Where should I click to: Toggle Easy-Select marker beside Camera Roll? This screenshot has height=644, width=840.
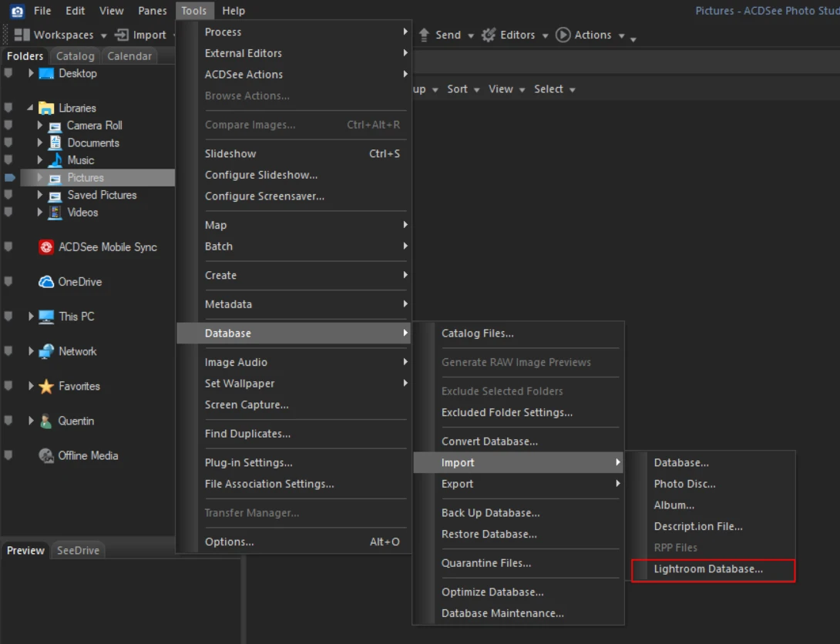coord(8,126)
